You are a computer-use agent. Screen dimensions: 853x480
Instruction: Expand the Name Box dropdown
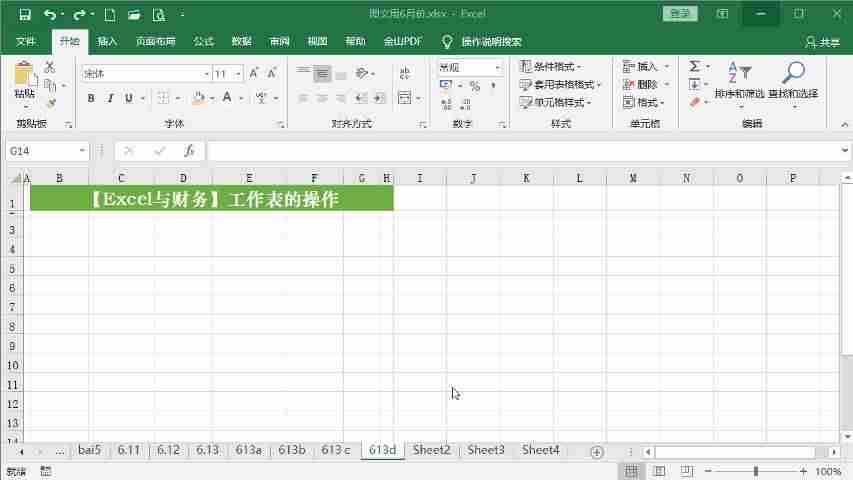[82, 151]
